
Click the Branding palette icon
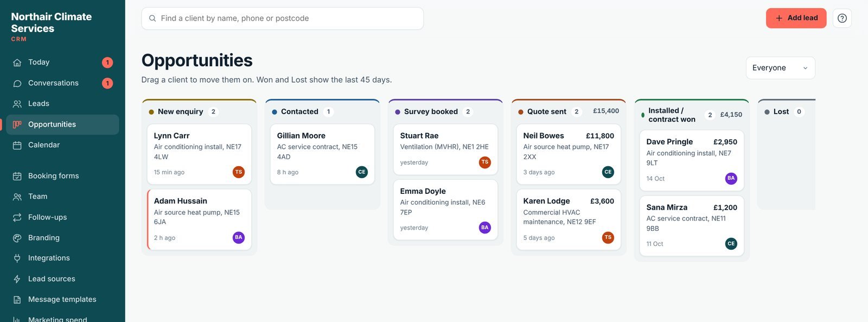(x=17, y=238)
